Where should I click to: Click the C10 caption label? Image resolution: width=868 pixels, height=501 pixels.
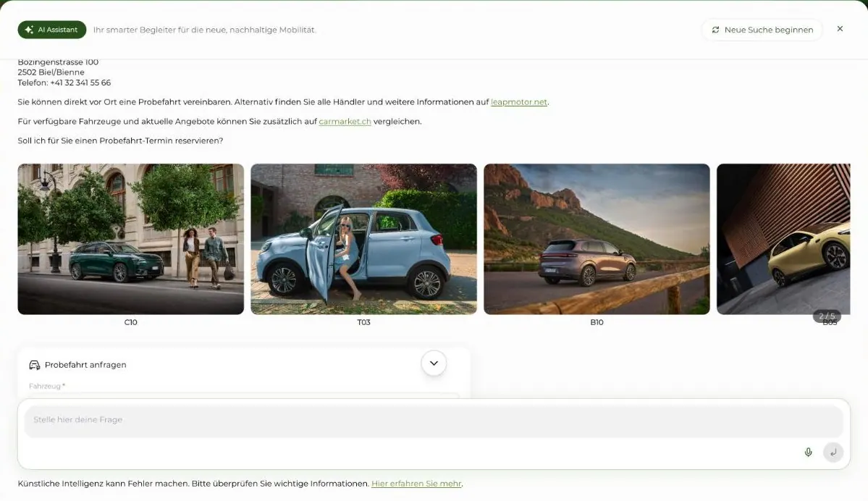click(x=130, y=322)
